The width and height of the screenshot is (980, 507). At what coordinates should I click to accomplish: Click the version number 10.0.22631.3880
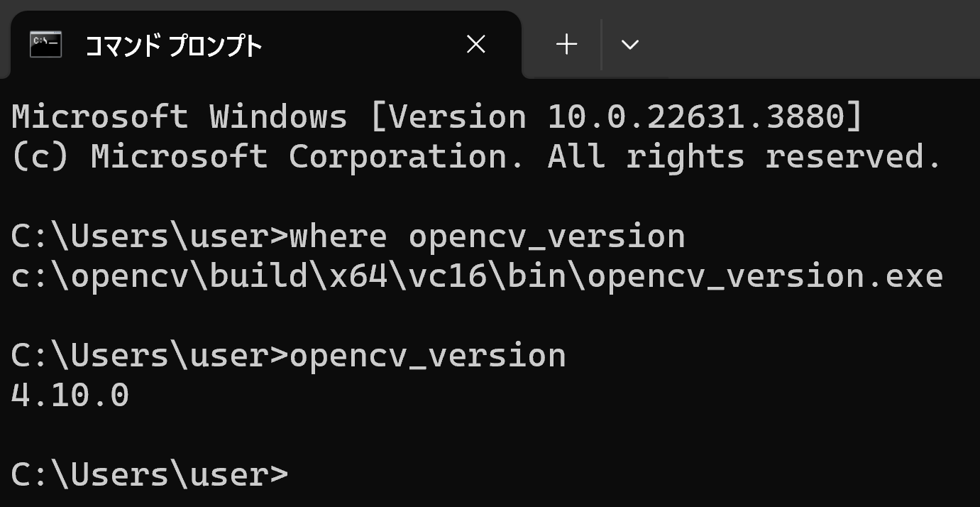tap(694, 117)
